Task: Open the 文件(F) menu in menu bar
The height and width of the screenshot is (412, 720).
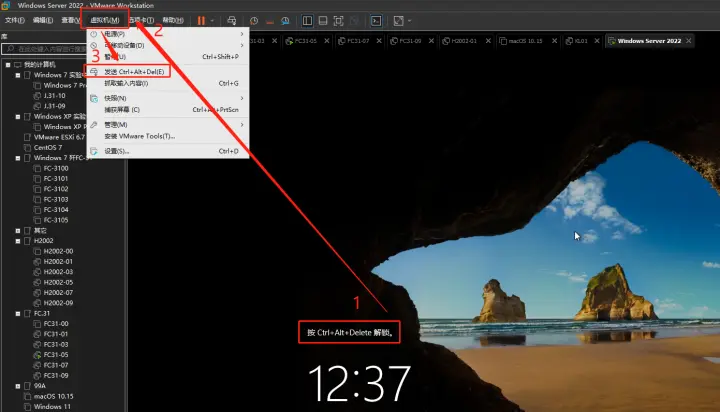Action: coord(15,20)
